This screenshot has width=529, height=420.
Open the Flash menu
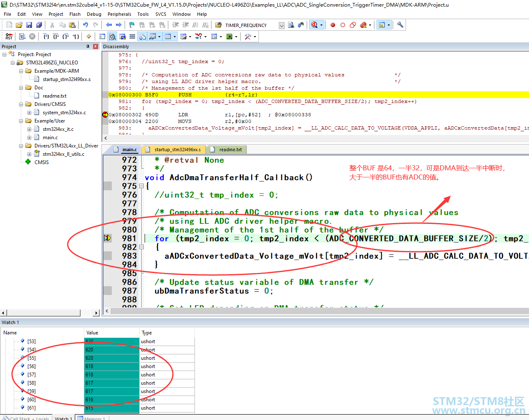75,14
